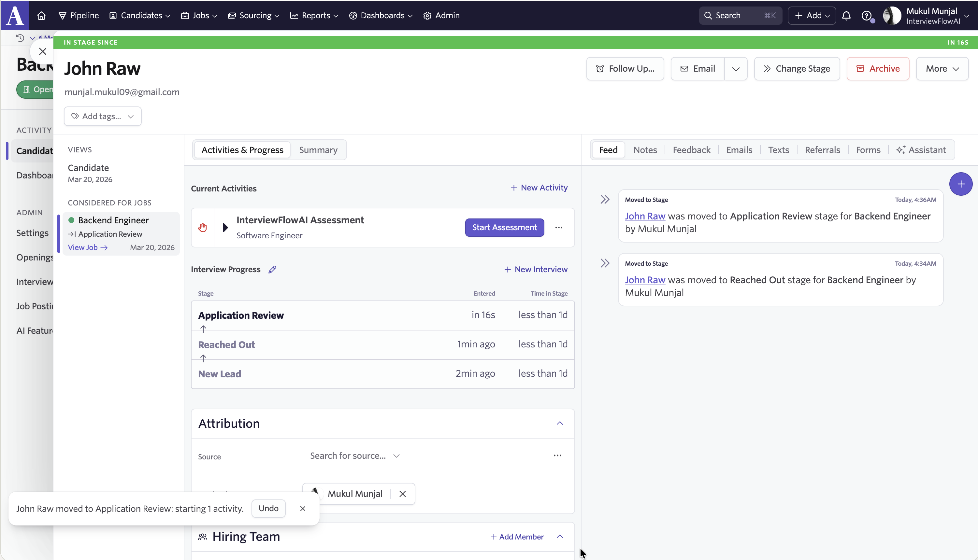Open the notifications bell

pos(846,15)
